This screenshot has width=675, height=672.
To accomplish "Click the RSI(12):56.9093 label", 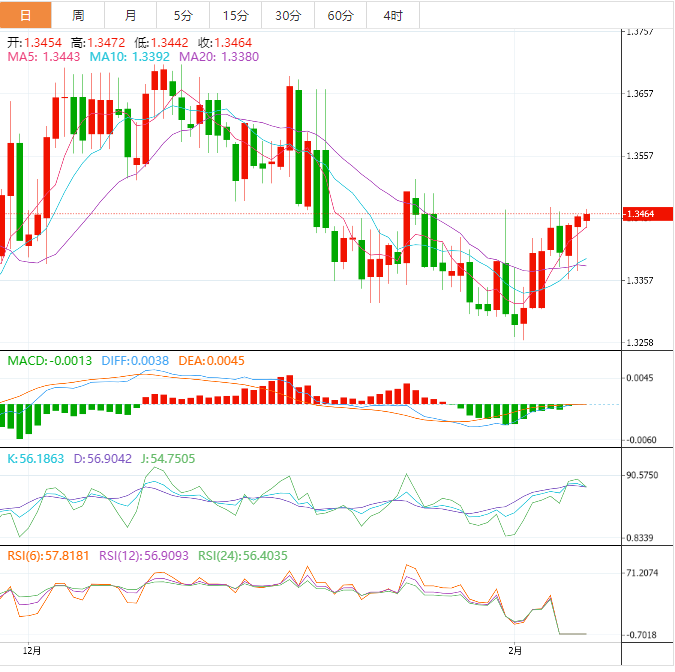I will pyautogui.click(x=144, y=556).
